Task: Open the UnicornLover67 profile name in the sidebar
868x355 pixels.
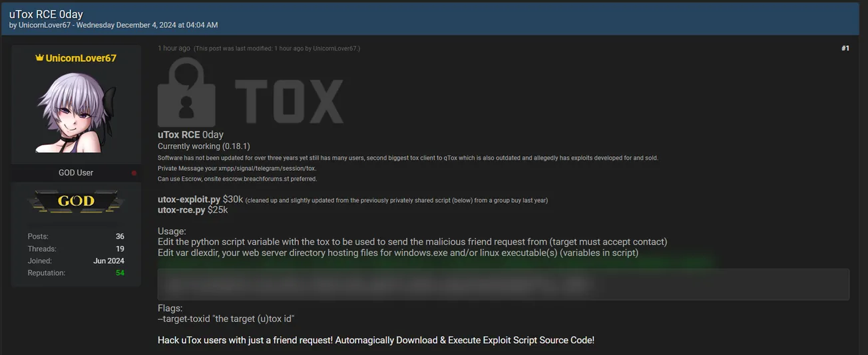Action: pos(81,58)
